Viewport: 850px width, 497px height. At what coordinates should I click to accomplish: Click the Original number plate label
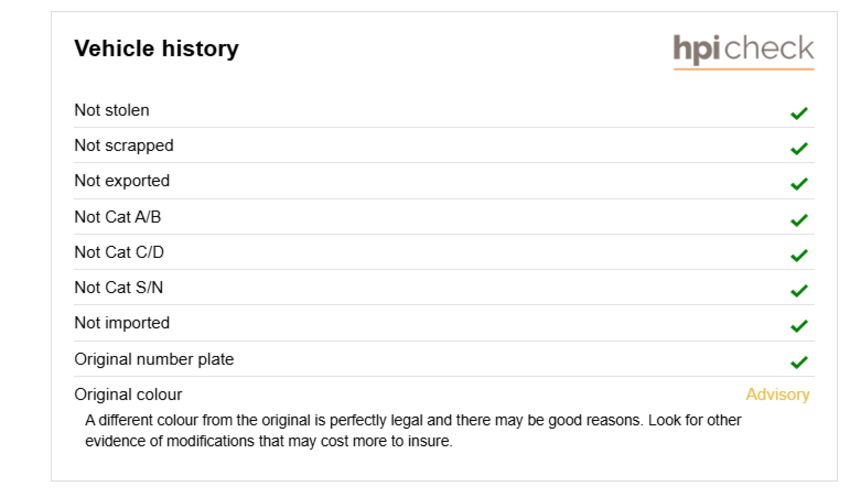coord(154,359)
